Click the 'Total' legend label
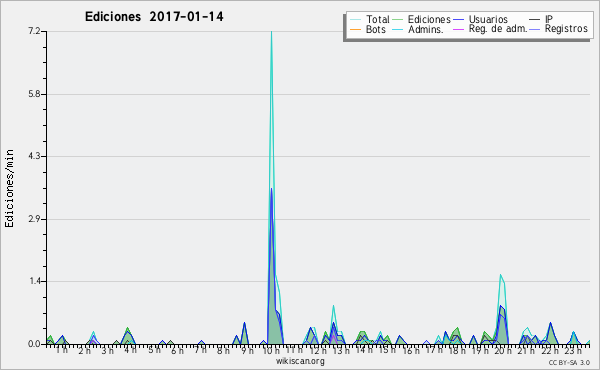This screenshot has height=370, width=600. (377, 19)
